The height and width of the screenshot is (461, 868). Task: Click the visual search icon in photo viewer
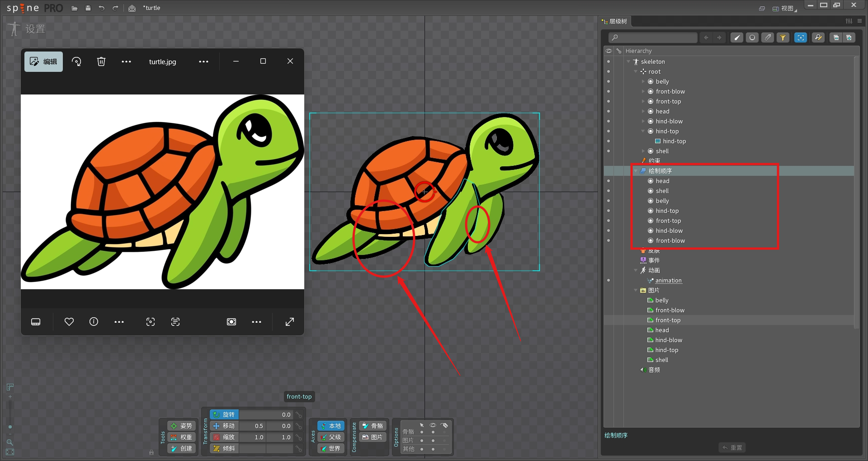click(151, 322)
